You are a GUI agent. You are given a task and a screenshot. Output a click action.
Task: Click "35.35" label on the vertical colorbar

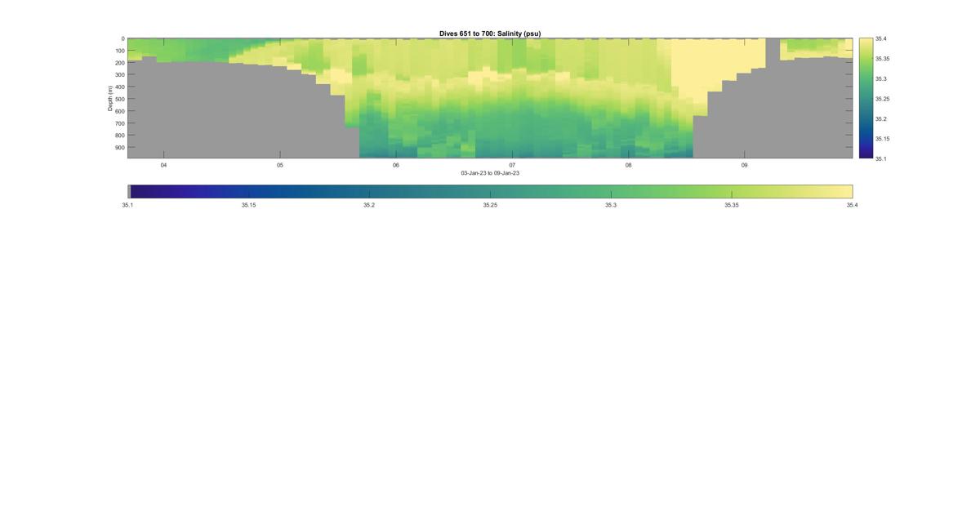click(x=883, y=59)
